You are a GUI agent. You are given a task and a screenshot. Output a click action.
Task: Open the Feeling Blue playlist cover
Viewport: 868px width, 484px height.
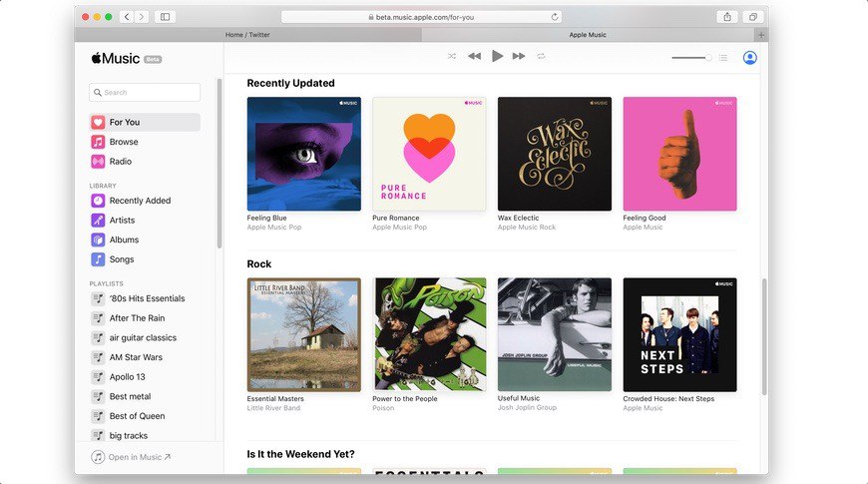click(x=304, y=154)
